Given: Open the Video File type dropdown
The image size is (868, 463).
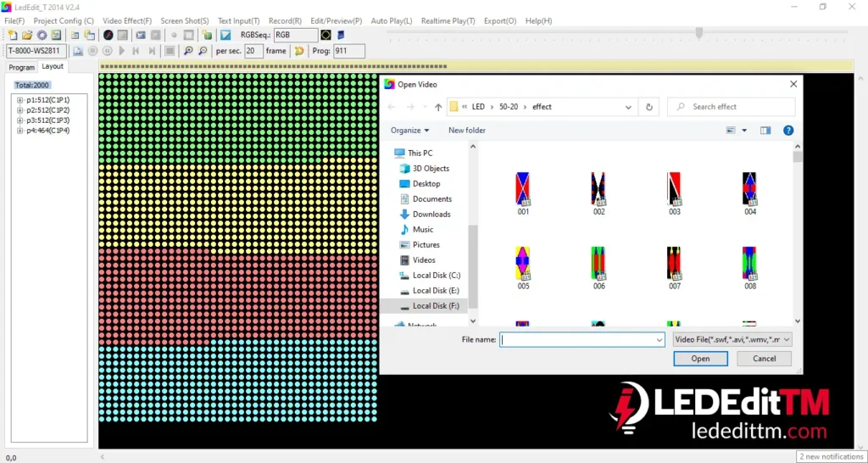Looking at the screenshot, I should 732,339.
